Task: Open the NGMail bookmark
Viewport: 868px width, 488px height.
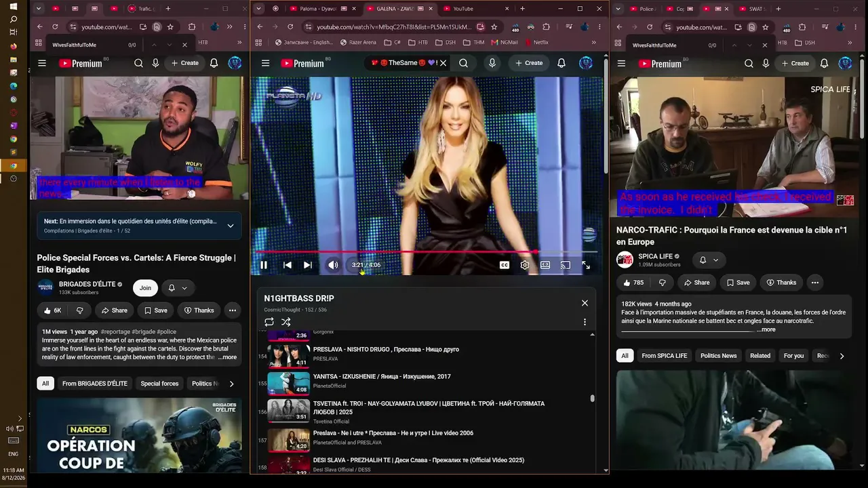Action: (x=504, y=42)
